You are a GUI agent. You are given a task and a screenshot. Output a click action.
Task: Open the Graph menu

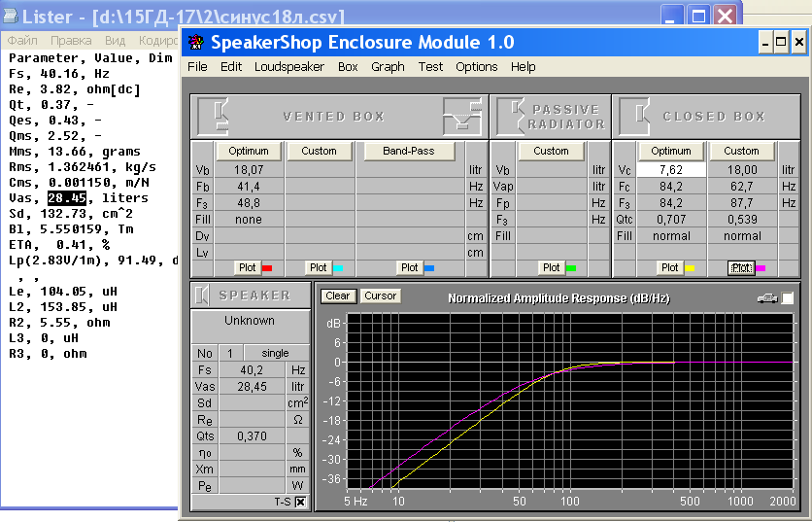pos(388,67)
